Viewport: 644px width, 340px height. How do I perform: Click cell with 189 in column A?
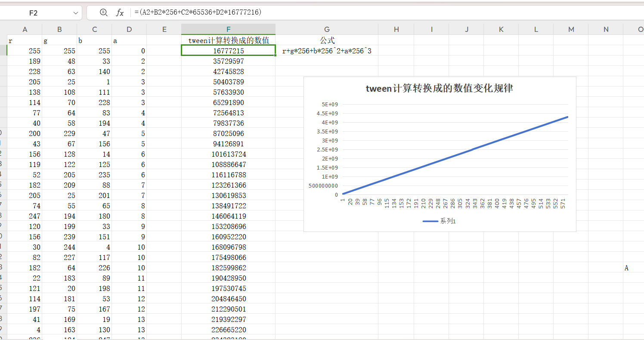(25, 61)
